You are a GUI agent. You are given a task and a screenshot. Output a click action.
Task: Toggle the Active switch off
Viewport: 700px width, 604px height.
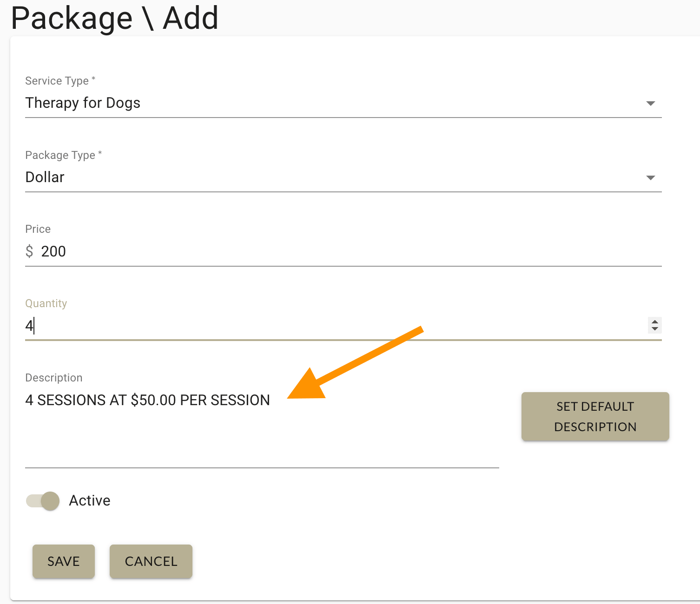tap(42, 501)
